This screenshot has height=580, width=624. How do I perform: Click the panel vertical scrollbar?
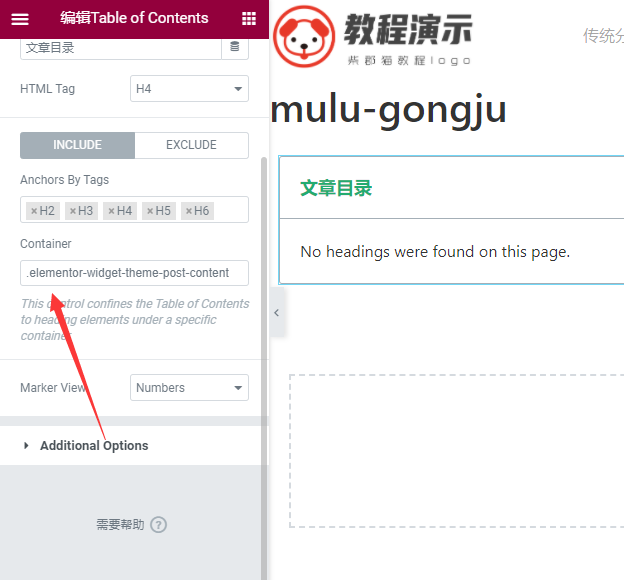coord(264,368)
